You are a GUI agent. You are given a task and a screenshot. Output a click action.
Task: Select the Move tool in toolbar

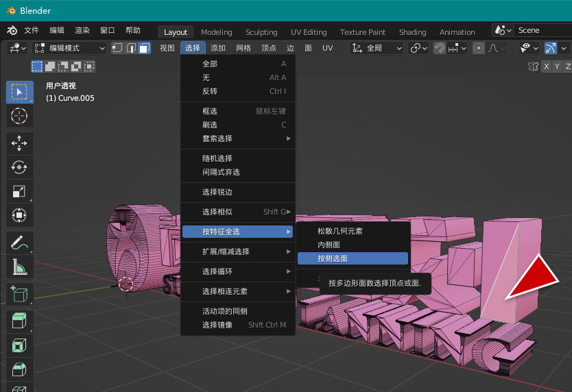click(19, 143)
